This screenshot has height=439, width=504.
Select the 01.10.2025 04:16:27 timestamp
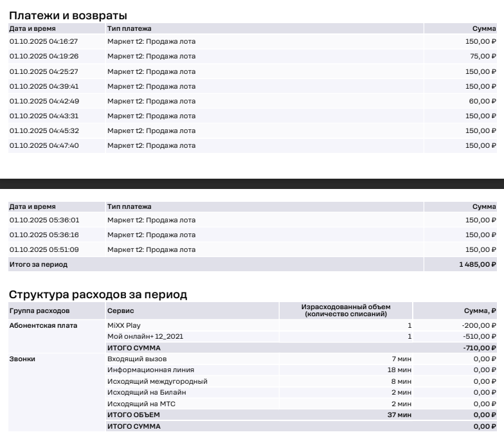tap(44, 42)
